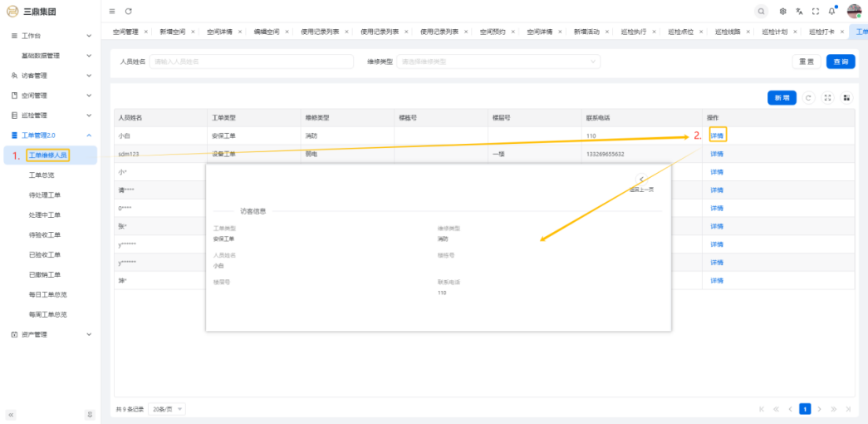
Task: Click the 新增 button
Action: [782, 98]
